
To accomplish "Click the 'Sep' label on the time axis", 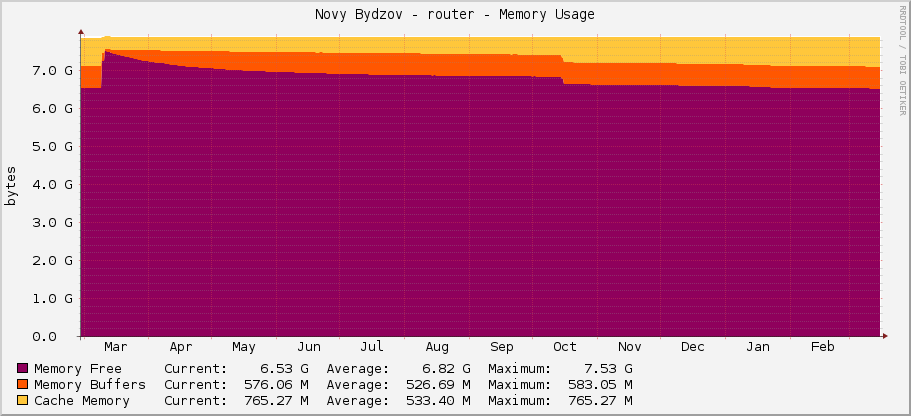I will pos(502,347).
